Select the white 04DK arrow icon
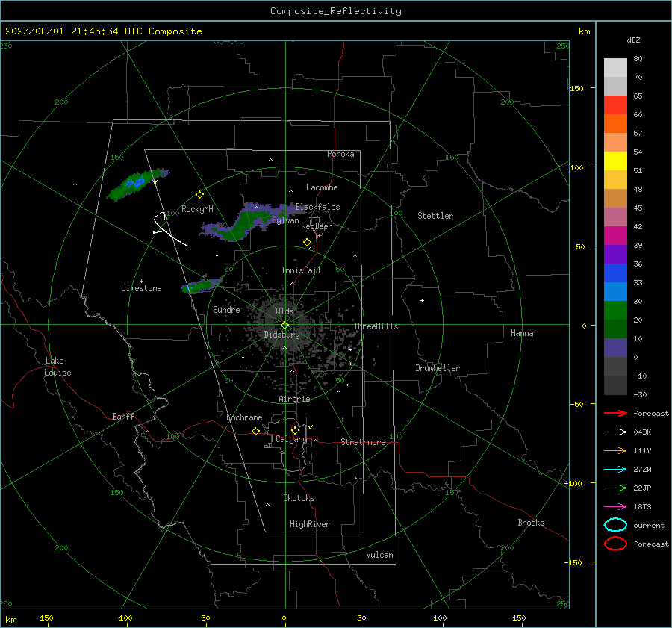The height and width of the screenshot is (628, 672). point(615,432)
